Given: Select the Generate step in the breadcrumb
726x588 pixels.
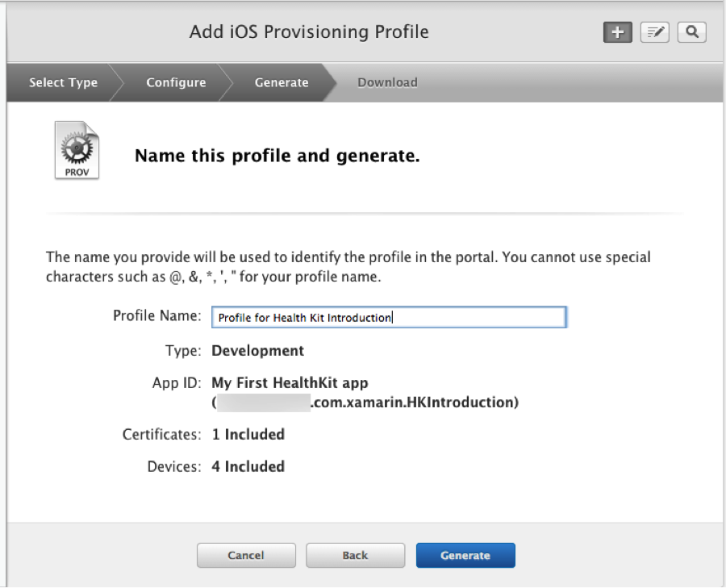Looking at the screenshot, I should (x=281, y=82).
